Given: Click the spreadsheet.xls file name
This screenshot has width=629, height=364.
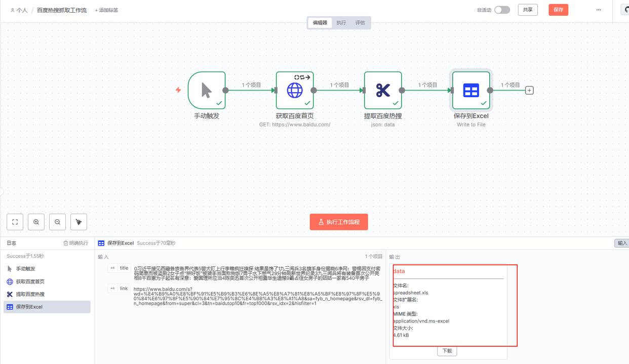Looking at the screenshot, I should pyautogui.click(x=411, y=293).
